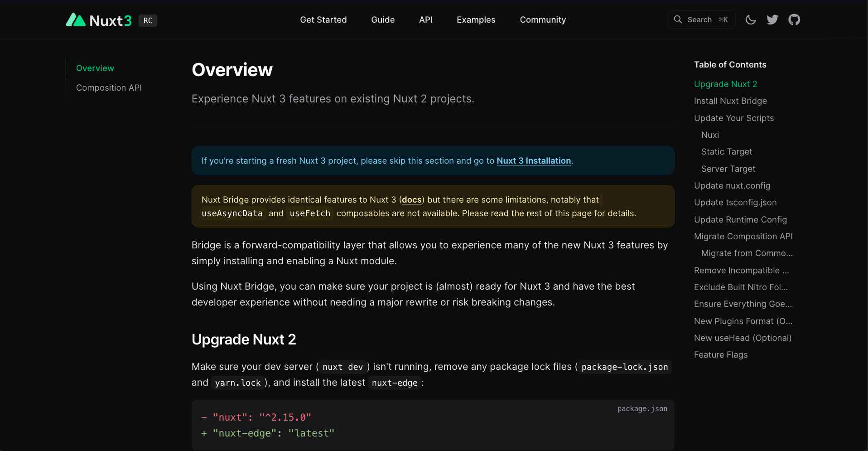Click the nuxt-edge inline code

[395, 383]
